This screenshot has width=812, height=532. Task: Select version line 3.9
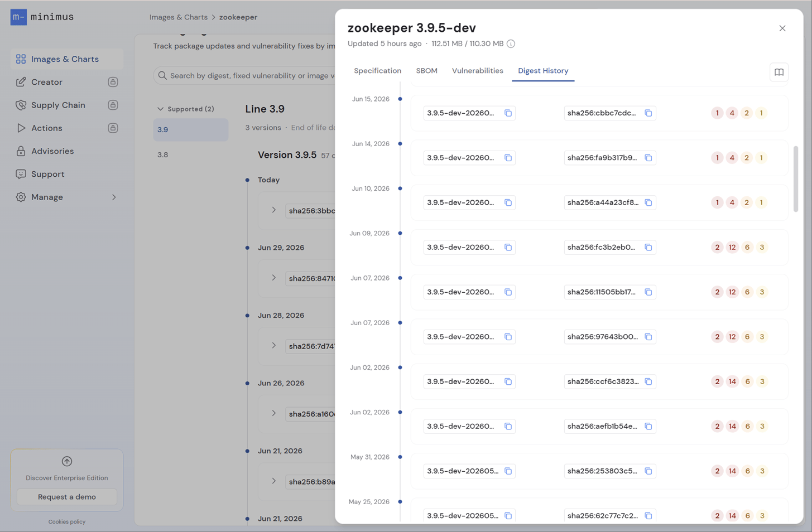coord(190,129)
